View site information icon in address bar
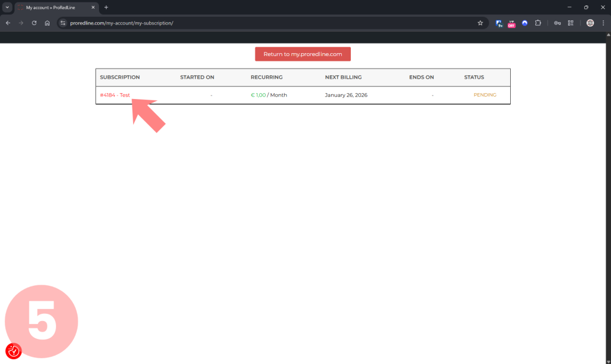The width and height of the screenshot is (611, 364). (x=63, y=23)
